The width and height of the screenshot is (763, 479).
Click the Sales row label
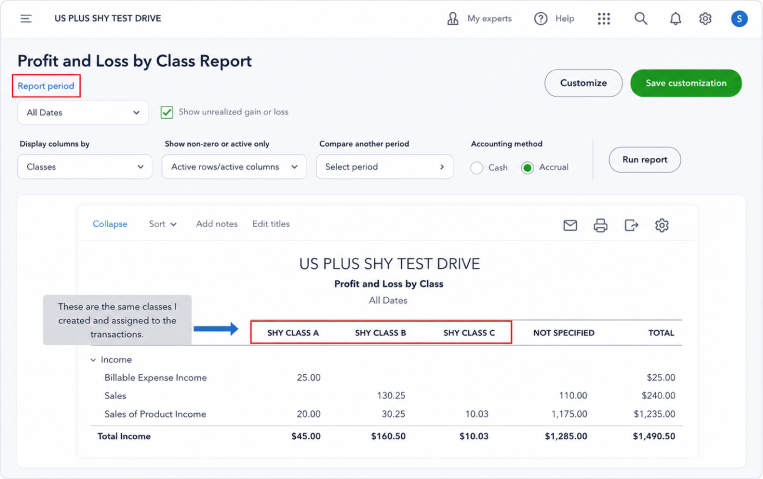pyautogui.click(x=115, y=396)
